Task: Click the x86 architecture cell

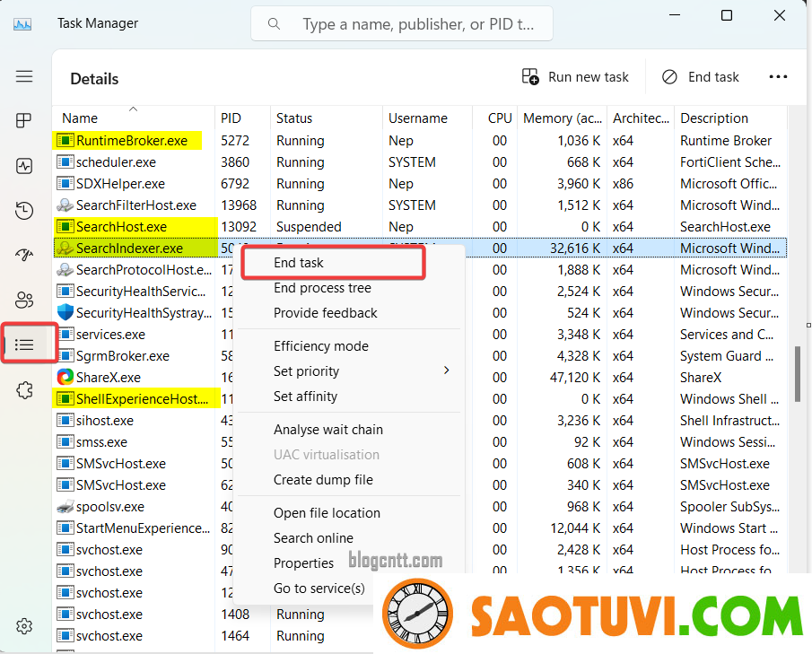Action: (623, 184)
